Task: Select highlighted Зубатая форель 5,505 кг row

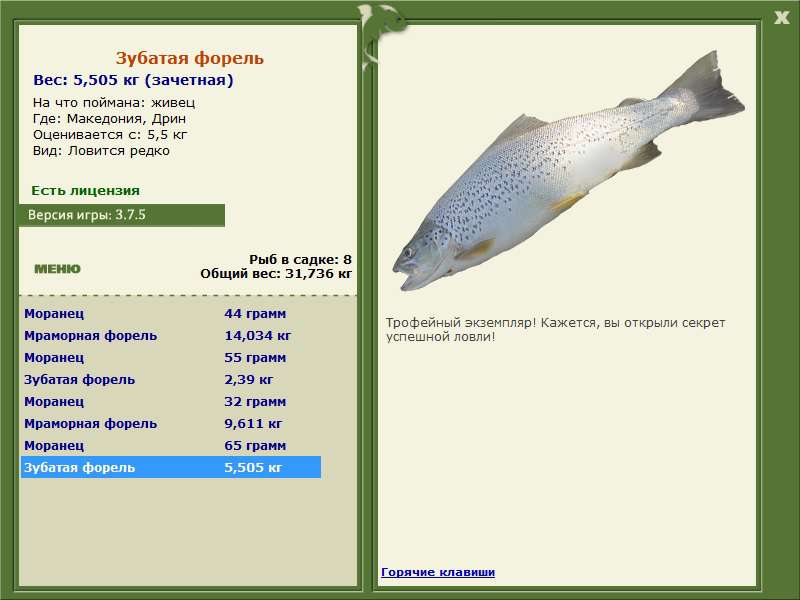Action: (x=171, y=467)
